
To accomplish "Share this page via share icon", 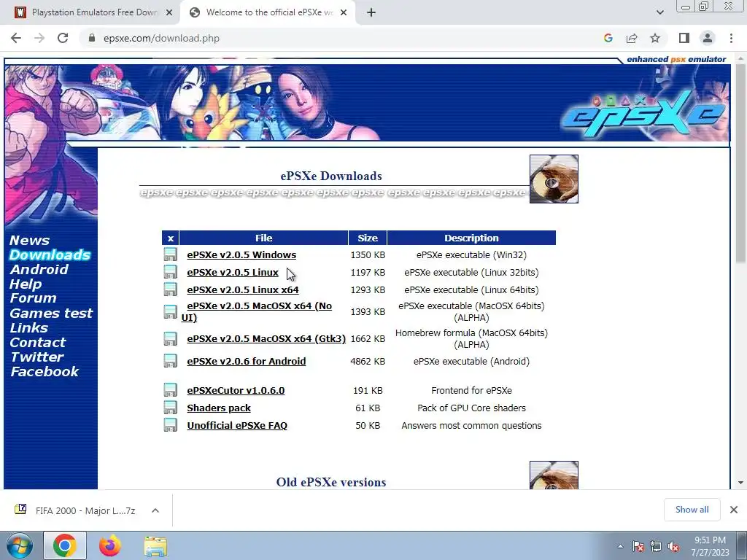I will tap(632, 38).
